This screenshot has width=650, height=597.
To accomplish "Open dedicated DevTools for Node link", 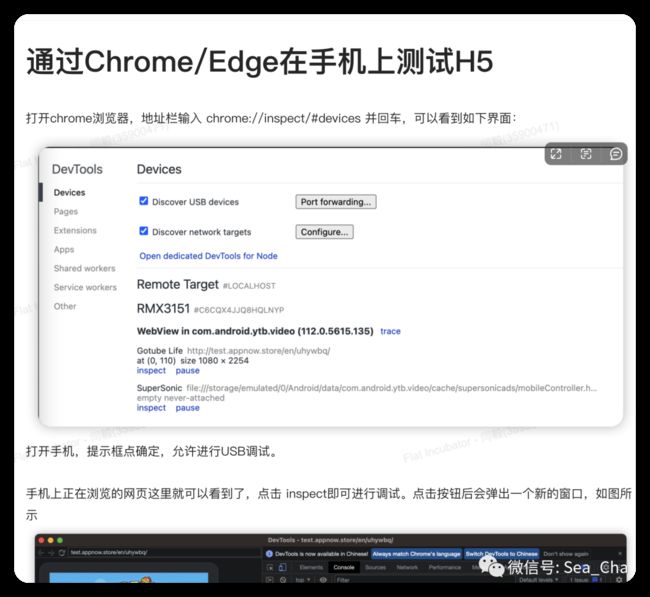I will 208,256.
